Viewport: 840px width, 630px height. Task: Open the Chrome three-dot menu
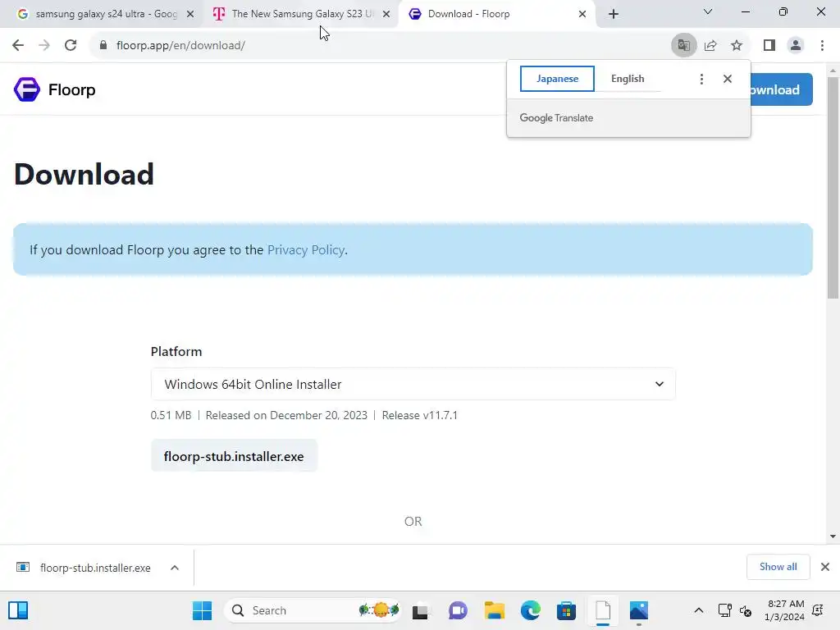coord(822,46)
